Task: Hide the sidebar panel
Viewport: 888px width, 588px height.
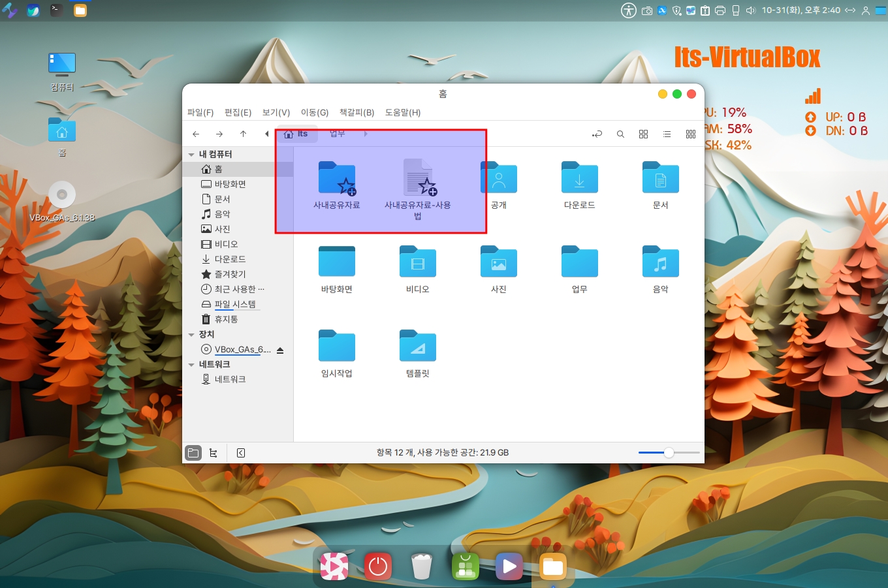Action: [241, 453]
